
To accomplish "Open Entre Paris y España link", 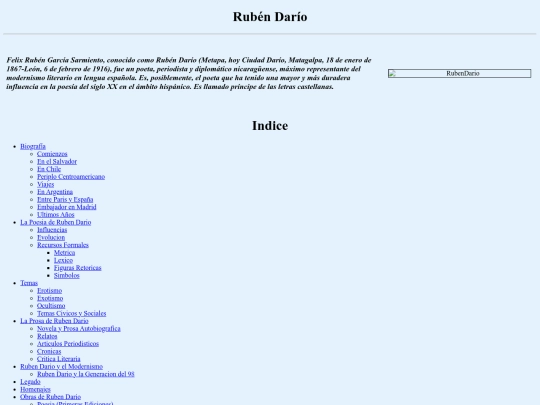I will pos(65,199).
